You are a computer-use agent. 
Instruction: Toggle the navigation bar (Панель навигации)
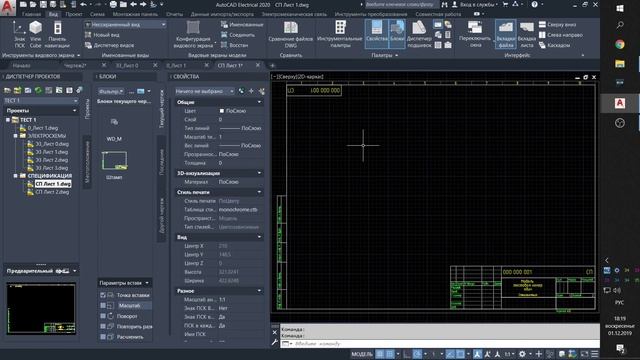coord(58,35)
